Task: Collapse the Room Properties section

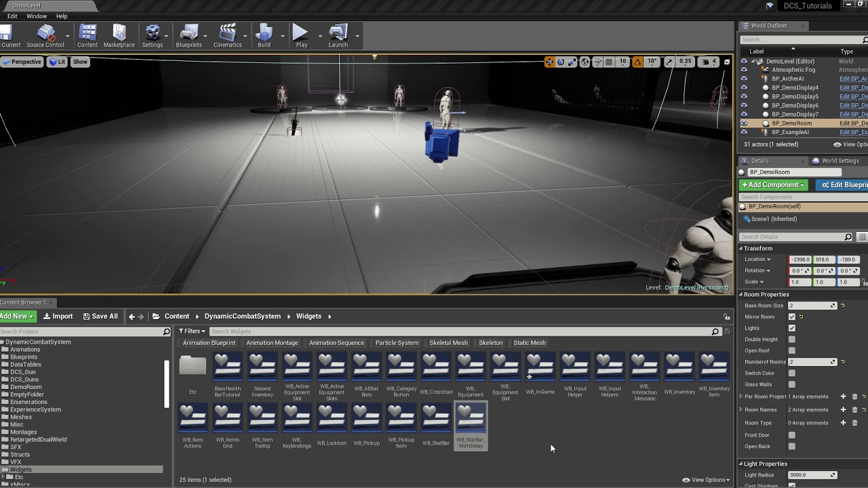Action: (741, 295)
